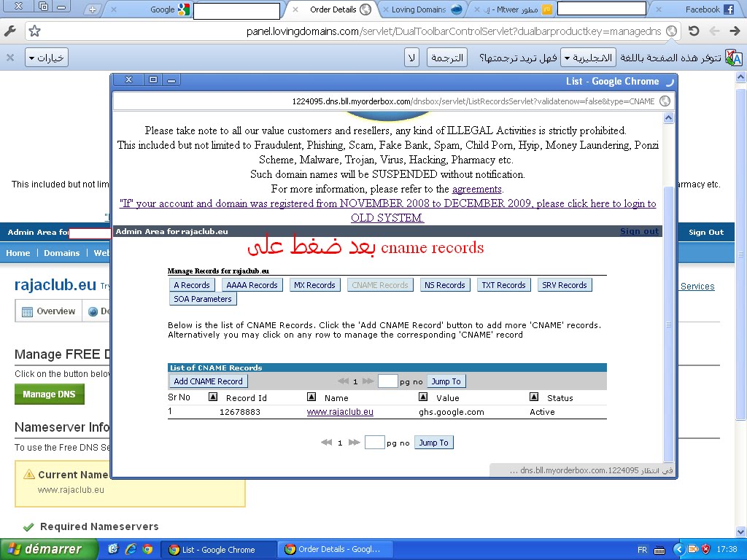Go forward using the left-pointing arrow
This screenshot has height=560, width=747.
[x=715, y=31]
